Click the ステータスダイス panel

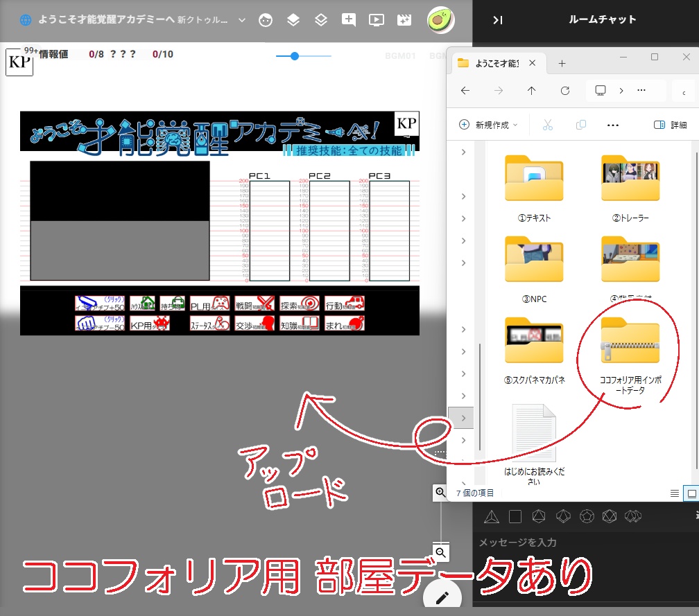coord(210,324)
